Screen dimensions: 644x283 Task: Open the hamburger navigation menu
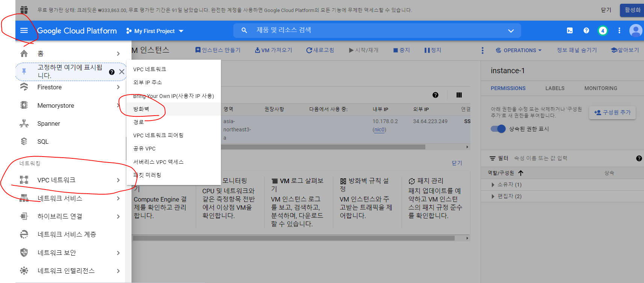(24, 30)
